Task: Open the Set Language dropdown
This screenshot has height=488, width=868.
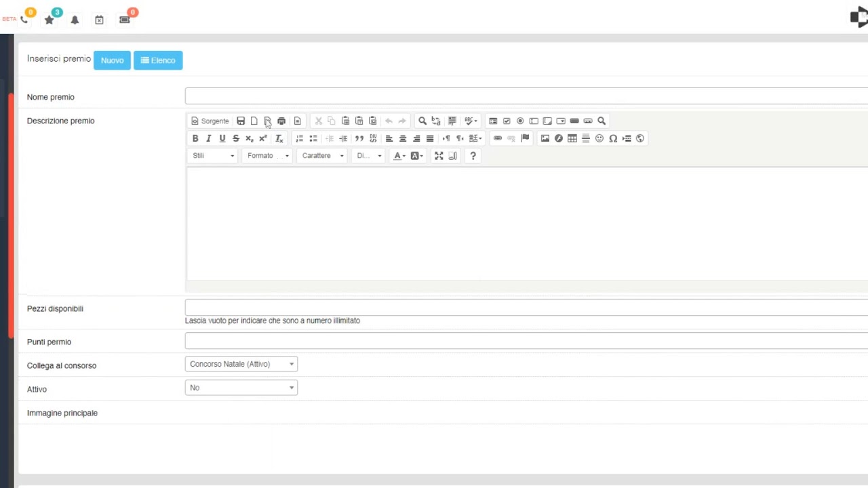Action: pyautogui.click(x=475, y=138)
